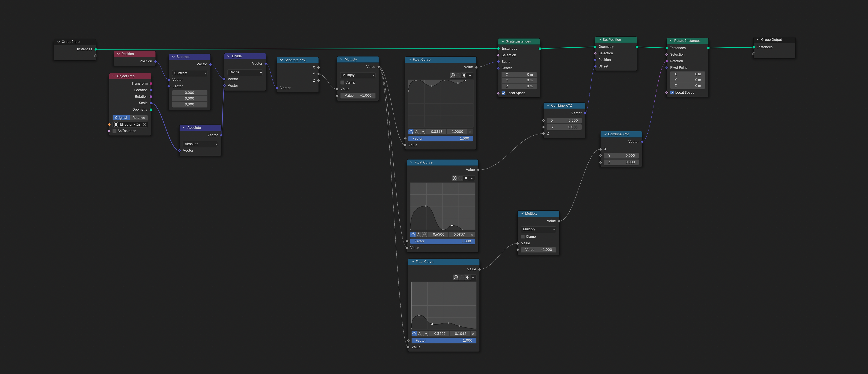Select the Divide node header
The width and height of the screenshot is (868, 374).
tap(245, 56)
